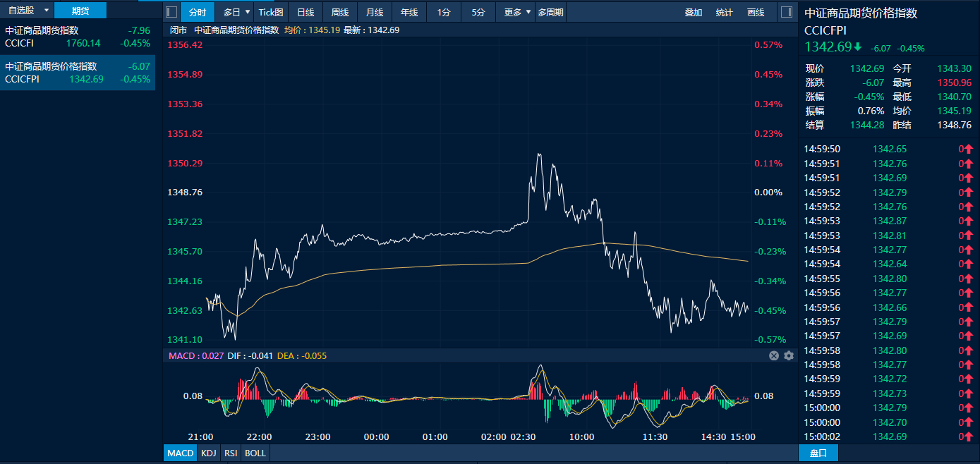This screenshot has width=980, height=464.
Task: Click the 结算 value 1344.28
Action: pyautogui.click(x=867, y=125)
